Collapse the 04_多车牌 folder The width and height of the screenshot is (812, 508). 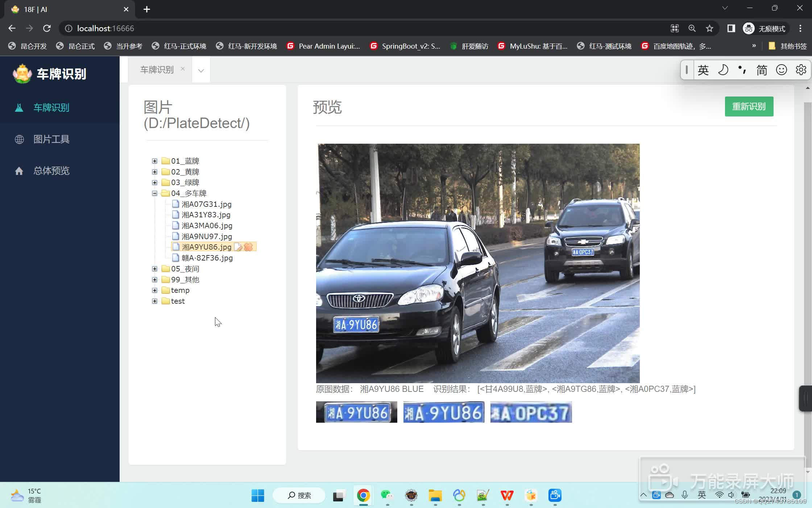coord(155,193)
